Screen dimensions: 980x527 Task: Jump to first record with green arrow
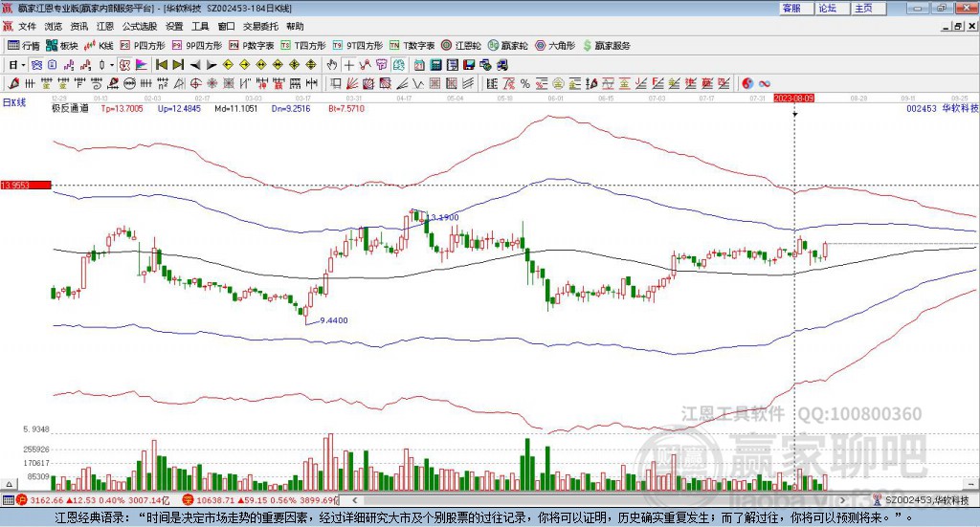[161, 65]
